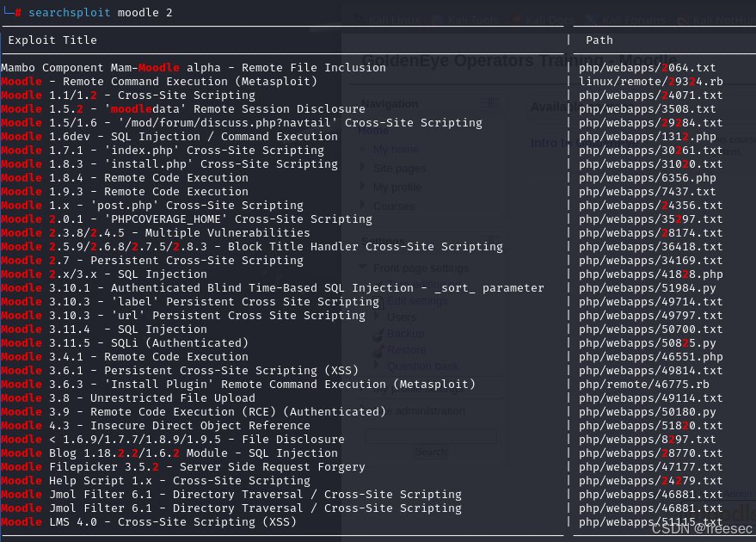Click the 'PHPCOVERAGE_HOME' Cross-Site Scripting entry
The height and width of the screenshot is (542, 756).
(x=187, y=219)
